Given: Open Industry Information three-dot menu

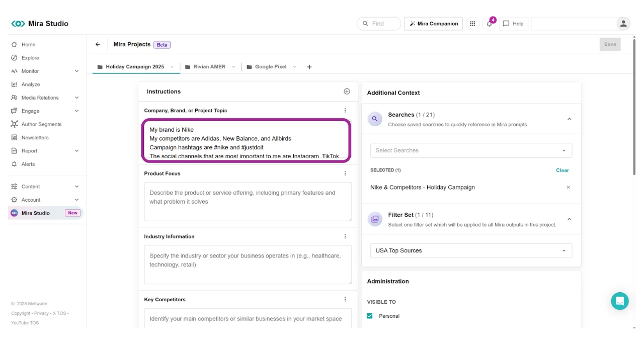Looking at the screenshot, I should point(345,236).
